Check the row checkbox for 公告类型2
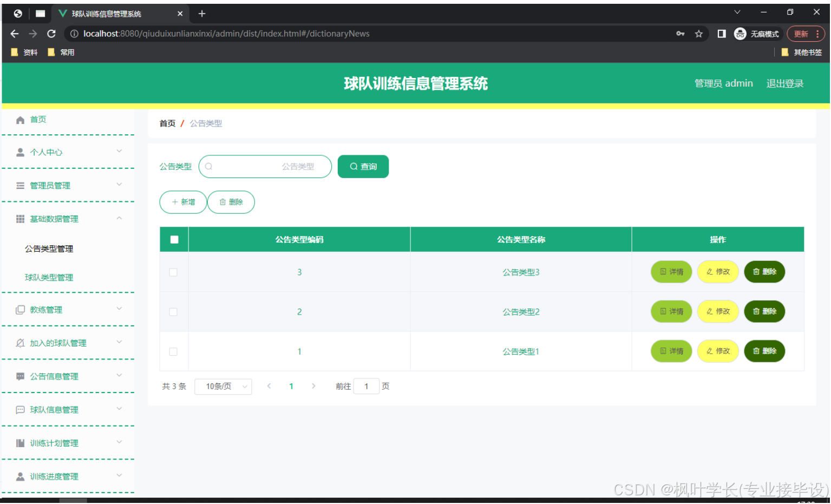The height and width of the screenshot is (504, 831). coord(173,312)
